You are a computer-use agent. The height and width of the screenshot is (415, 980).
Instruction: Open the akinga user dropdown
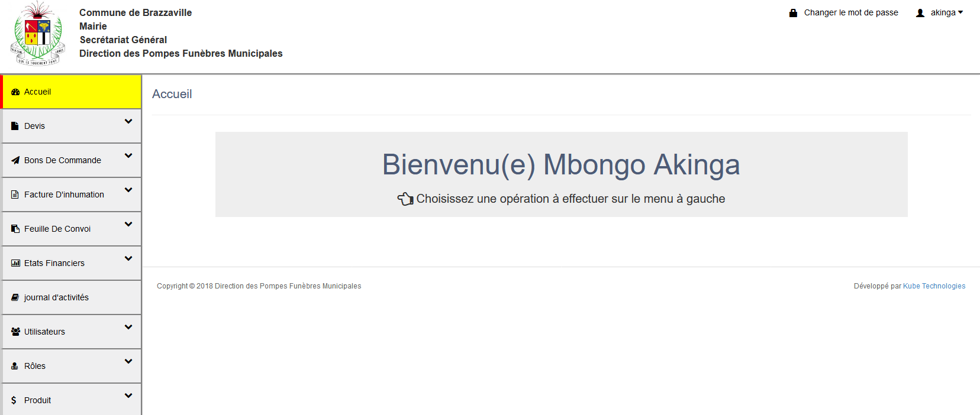[x=943, y=13]
